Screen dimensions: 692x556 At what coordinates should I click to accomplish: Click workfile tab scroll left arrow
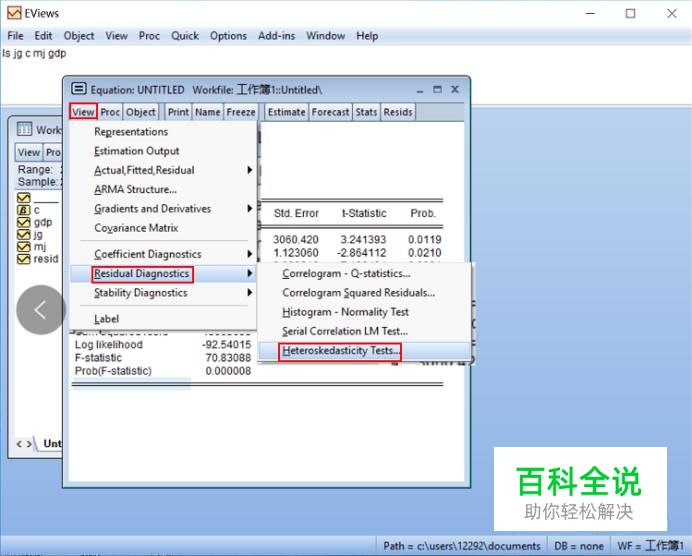point(19,443)
